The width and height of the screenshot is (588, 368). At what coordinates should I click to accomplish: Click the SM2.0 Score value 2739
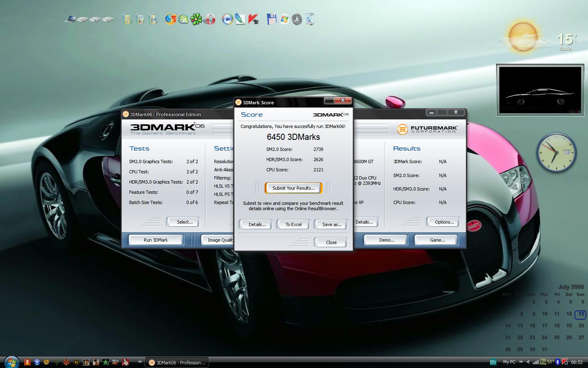(318, 149)
